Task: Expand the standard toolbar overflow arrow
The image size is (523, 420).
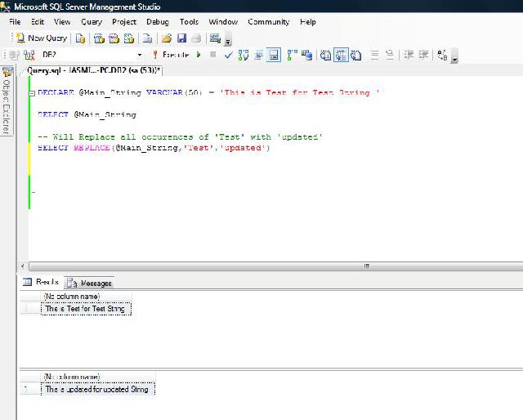Action: pyautogui.click(x=227, y=41)
